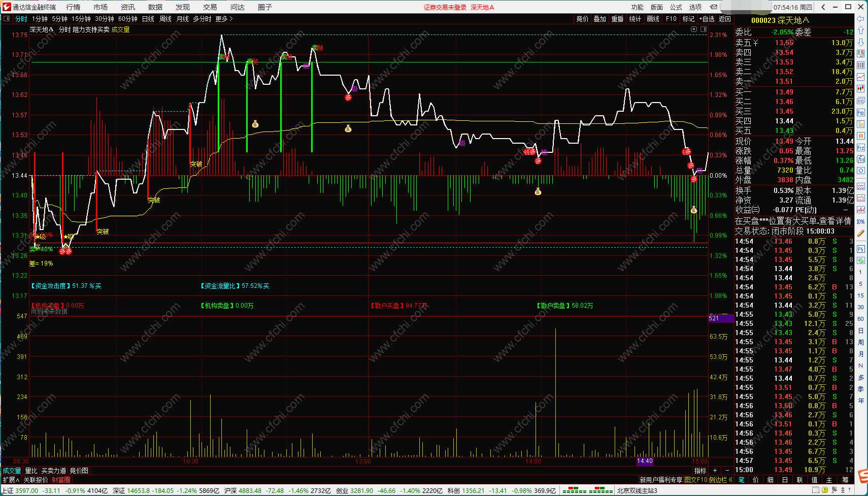
Task: Click the 10% percent icon in right sidebar
Action: pos(861,222)
